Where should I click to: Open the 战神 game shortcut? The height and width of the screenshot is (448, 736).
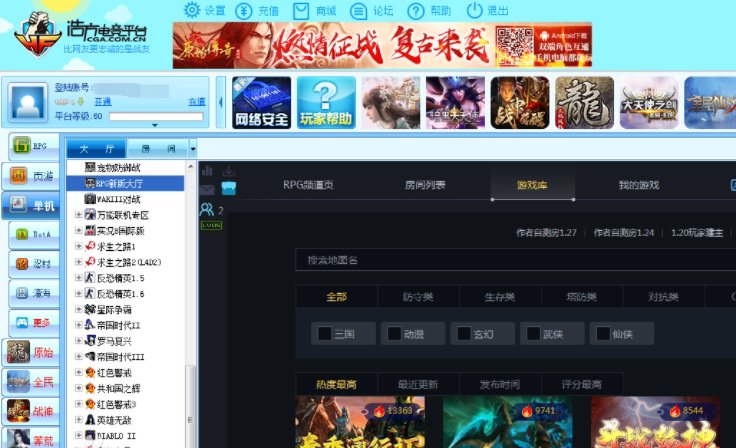tap(31, 411)
